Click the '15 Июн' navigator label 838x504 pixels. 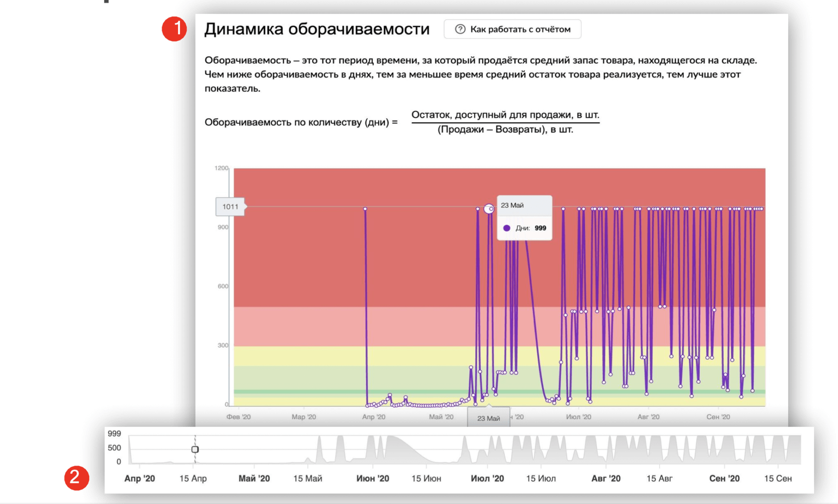426,479
